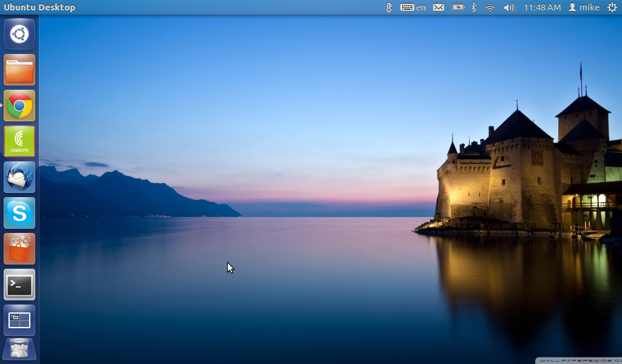This screenshot has height=364, width=622.
Task: Open the Ubuntu Dash home button
Action: point(19,34)
